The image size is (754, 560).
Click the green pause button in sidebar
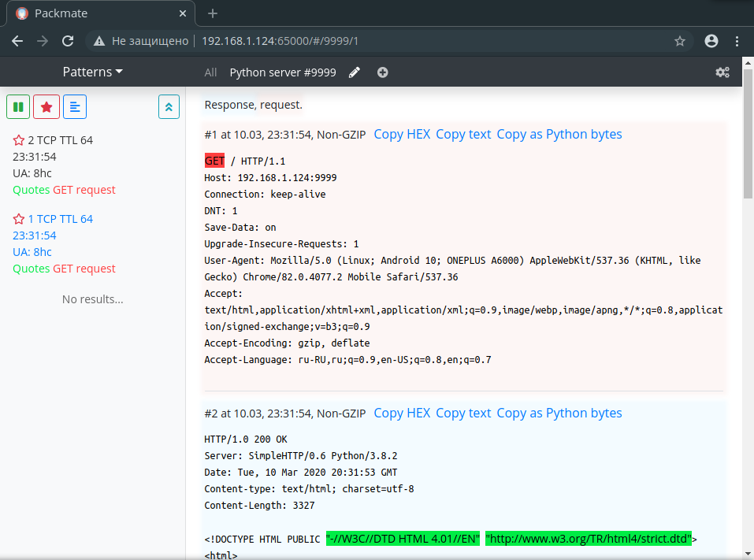coord(18,106)
